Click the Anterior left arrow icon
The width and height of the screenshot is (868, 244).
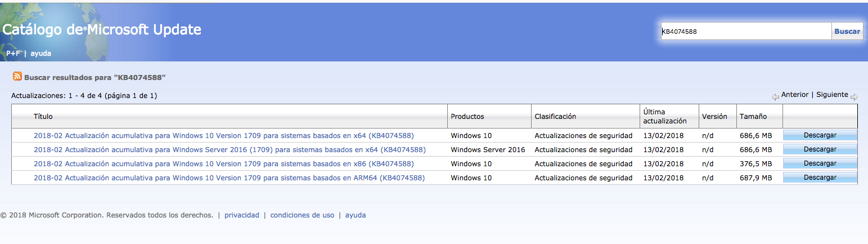point(776,97)
